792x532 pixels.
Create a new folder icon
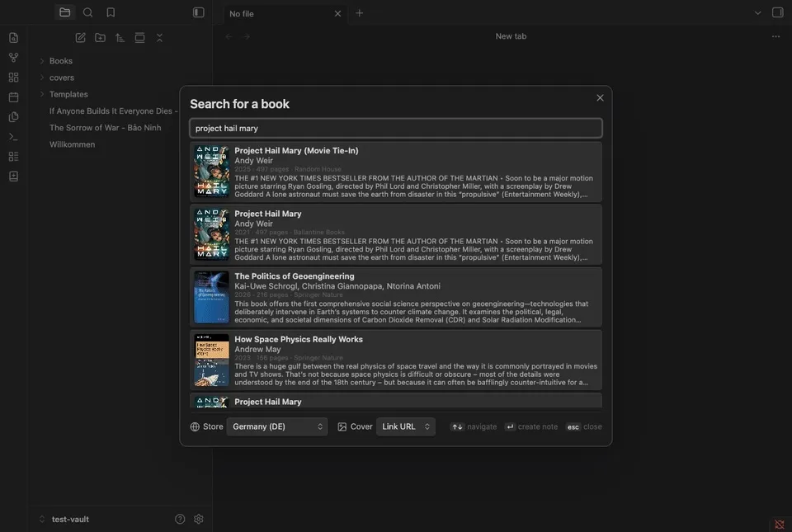100,38
